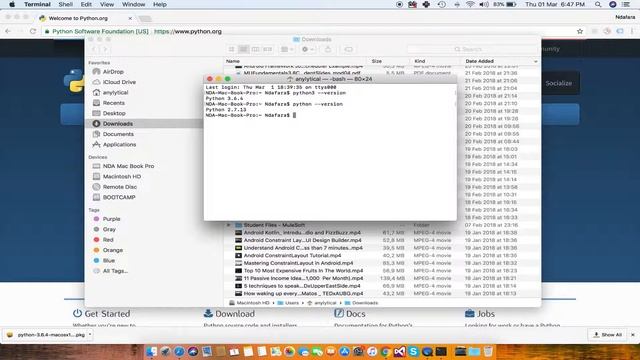Open iTunes from the Dock
640x360 pixels.
[x=372, y=351]
